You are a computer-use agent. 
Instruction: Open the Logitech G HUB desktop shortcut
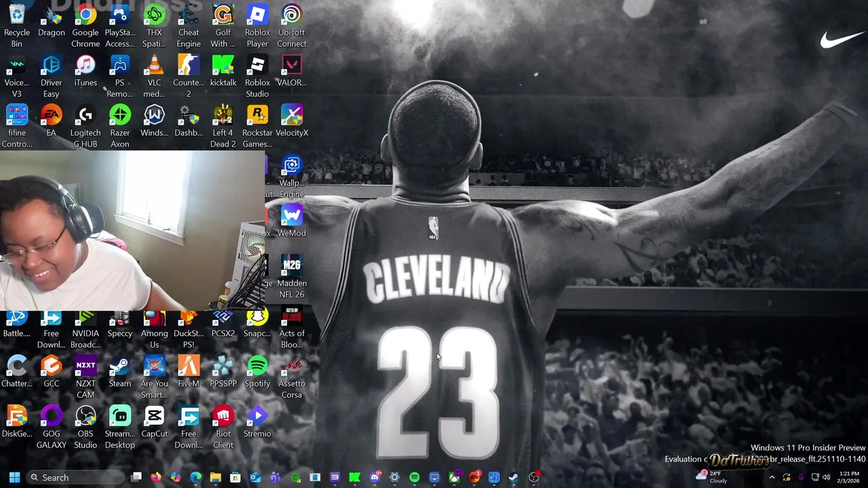pos(85,126)
